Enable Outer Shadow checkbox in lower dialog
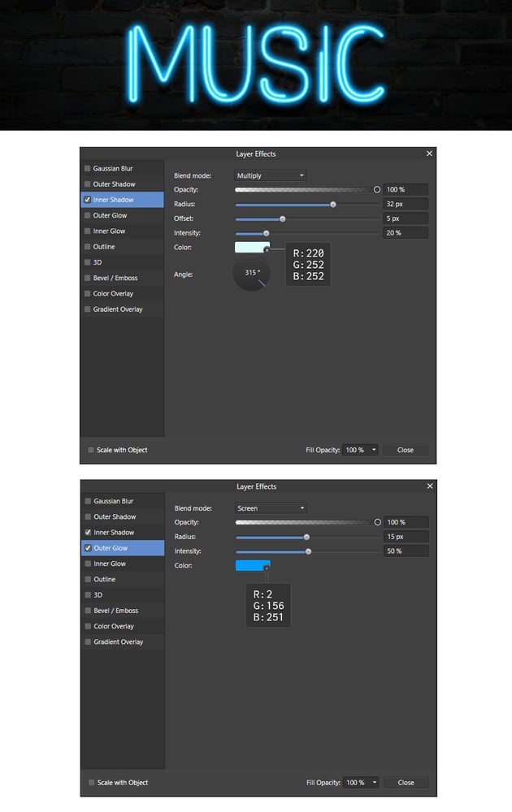The image size is (512, 812). [88, 516]
